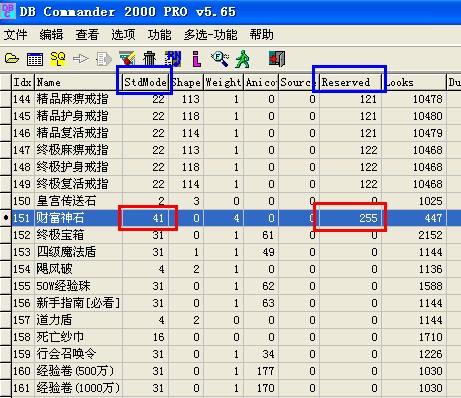The height and width of the screenshot is (398, 461).
Task: Open the SQL query tool
Action: pos(58,59)
